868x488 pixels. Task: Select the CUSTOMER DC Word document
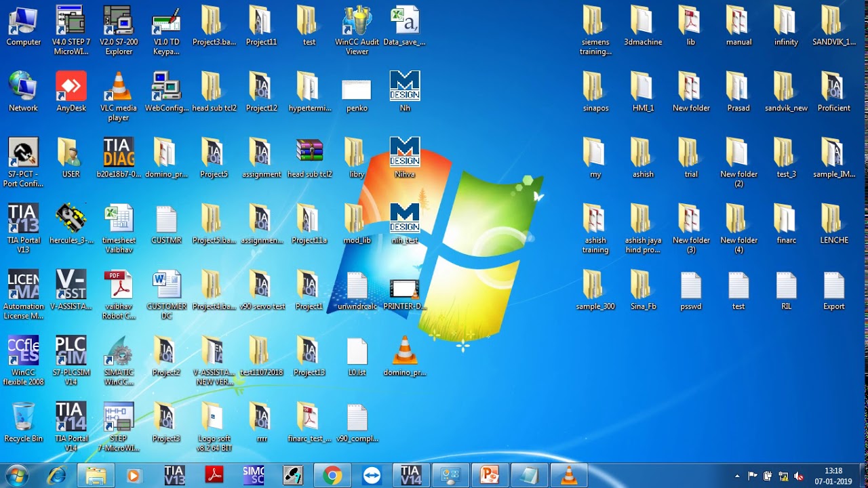[x=166, y=295]
